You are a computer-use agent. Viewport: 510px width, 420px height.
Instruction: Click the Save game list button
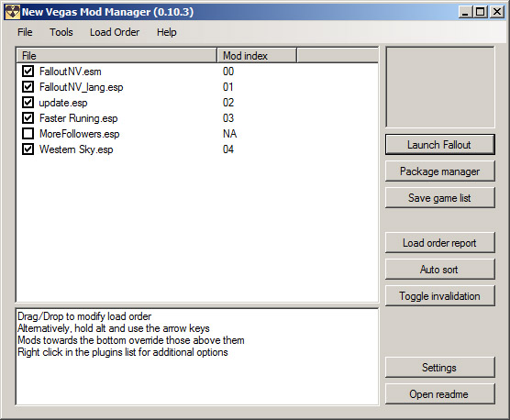[x=439, y=198]
